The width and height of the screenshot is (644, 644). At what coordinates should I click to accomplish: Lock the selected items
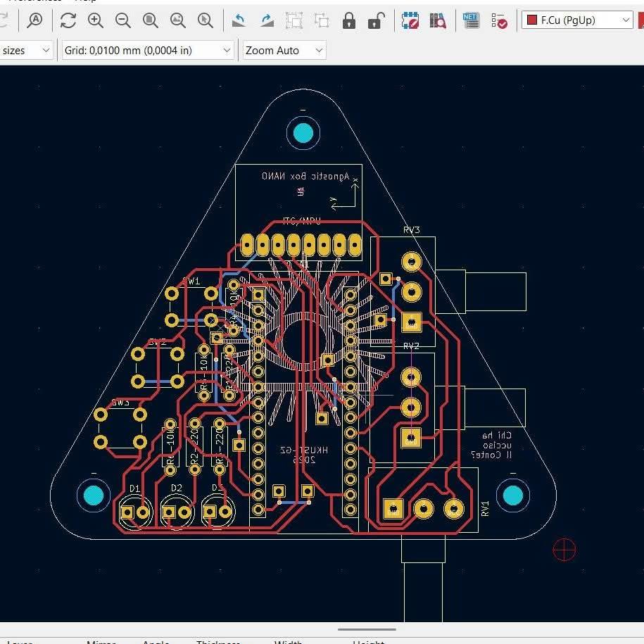[x=349, y=20]
